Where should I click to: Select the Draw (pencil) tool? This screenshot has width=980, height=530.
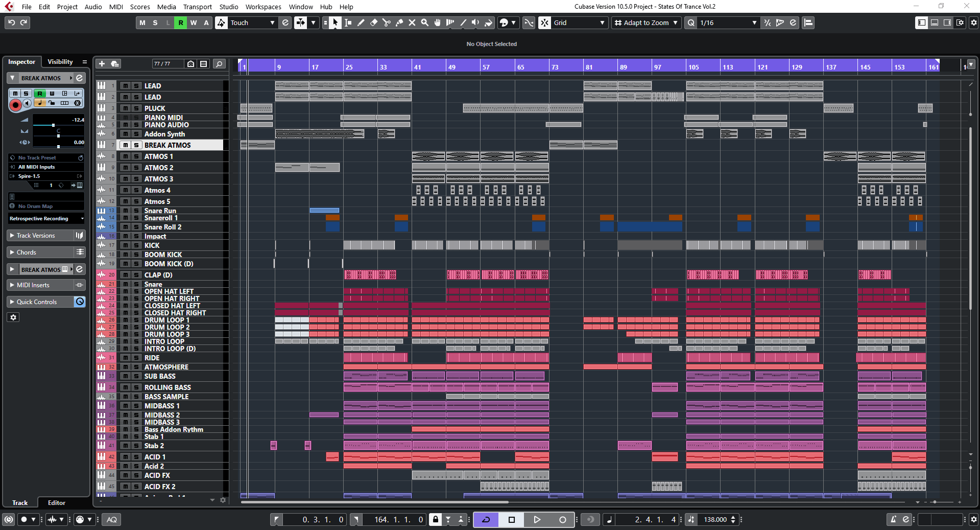[x=361, y=22]
